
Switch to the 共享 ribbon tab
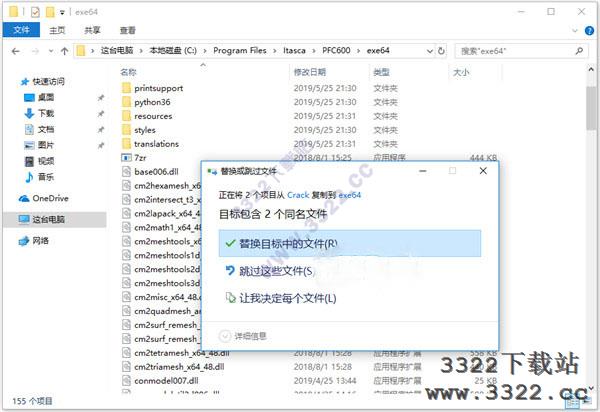click(92, 30)
